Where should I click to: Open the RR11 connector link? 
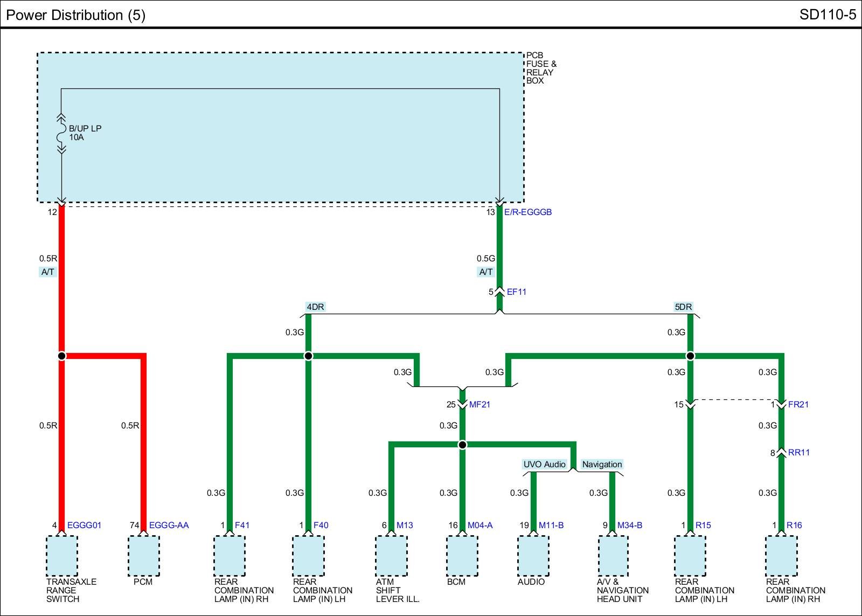tap(798, 453)
